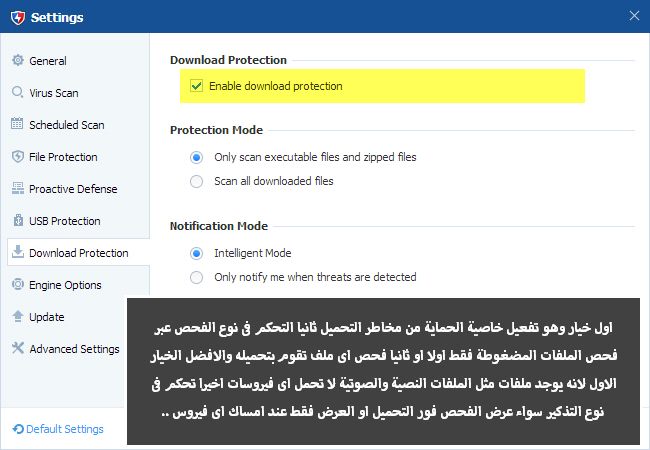This screenshot has height=450, width=650.
Task: Choose Intelligent Mode notification option
Action: (x=197, y=253)
